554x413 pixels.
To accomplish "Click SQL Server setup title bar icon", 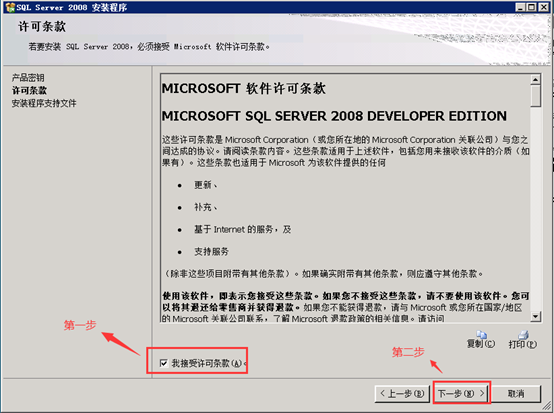I will pos(10,7).
